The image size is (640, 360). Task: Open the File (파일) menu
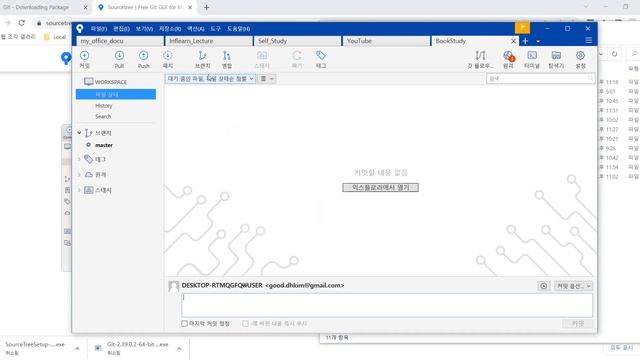click(99, 29)
